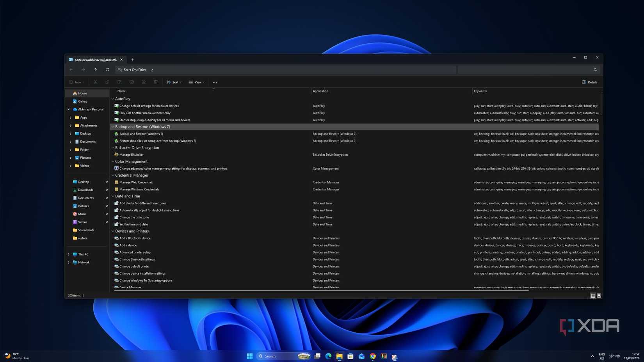Toggle the Details pane button
The width and height of the screenshot is (644, 362).
(x=589, y=82)
